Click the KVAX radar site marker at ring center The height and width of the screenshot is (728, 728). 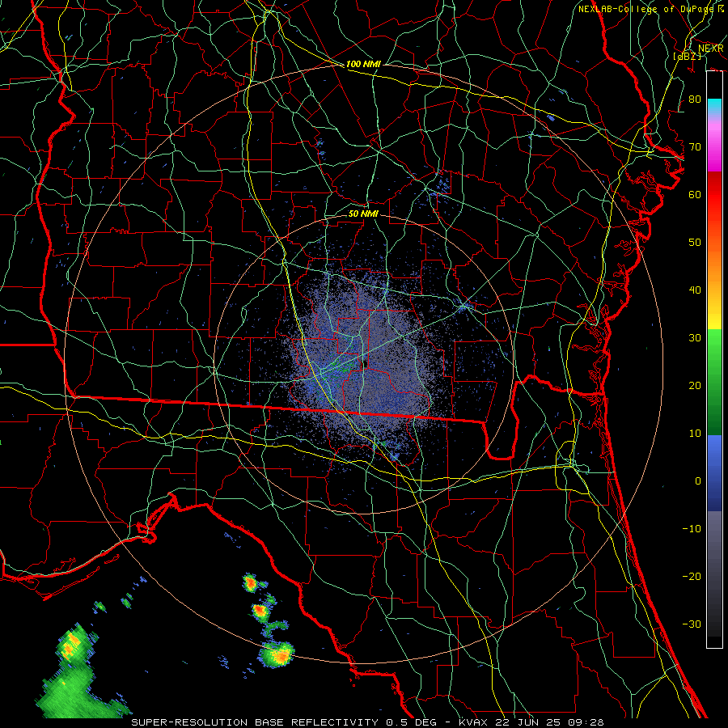tap(364, 365)
